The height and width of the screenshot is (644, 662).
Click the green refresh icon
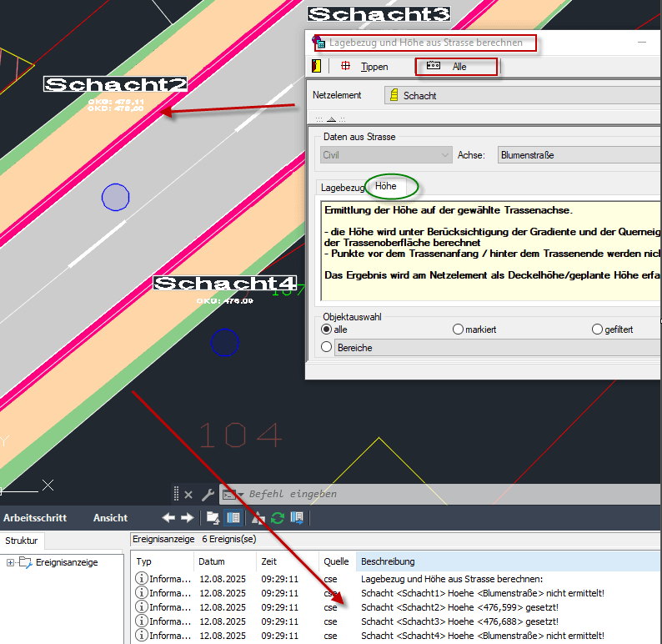pos(278,518)
